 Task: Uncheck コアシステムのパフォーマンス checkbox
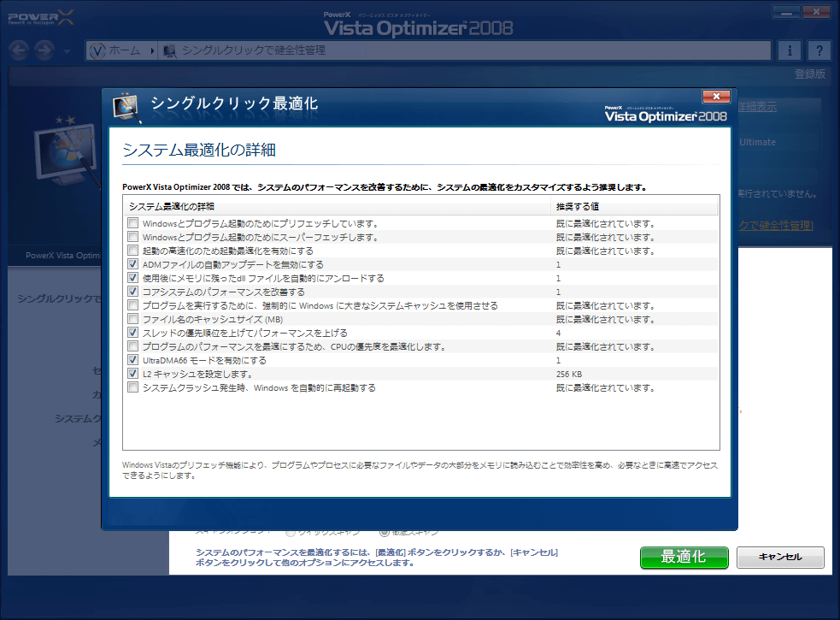point(132,292)
